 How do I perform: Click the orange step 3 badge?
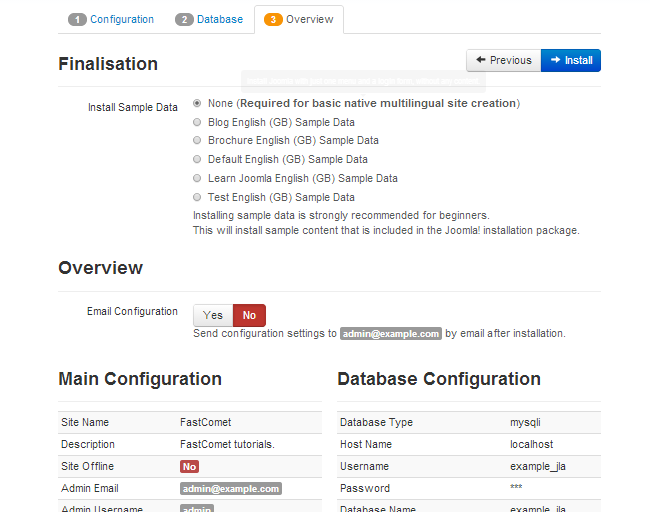273,20
